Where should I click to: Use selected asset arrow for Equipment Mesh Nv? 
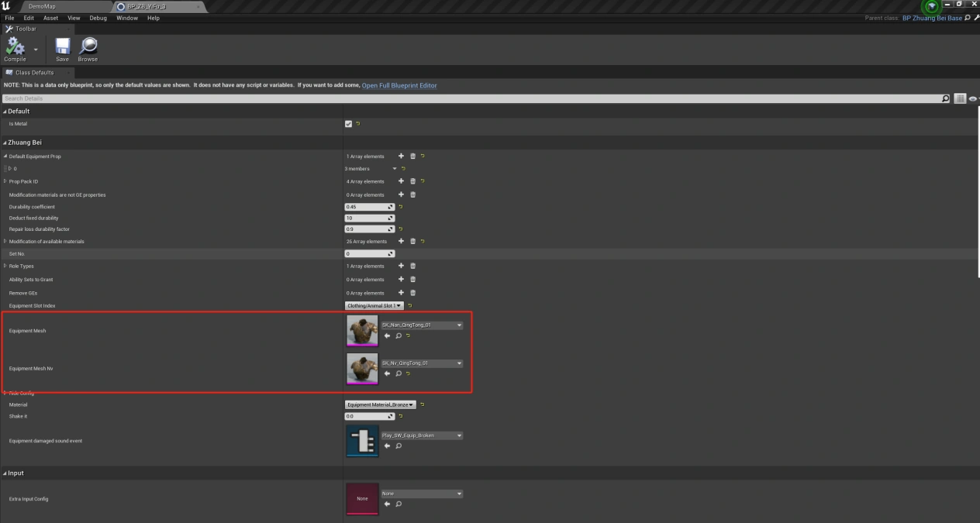pos(387,373)
